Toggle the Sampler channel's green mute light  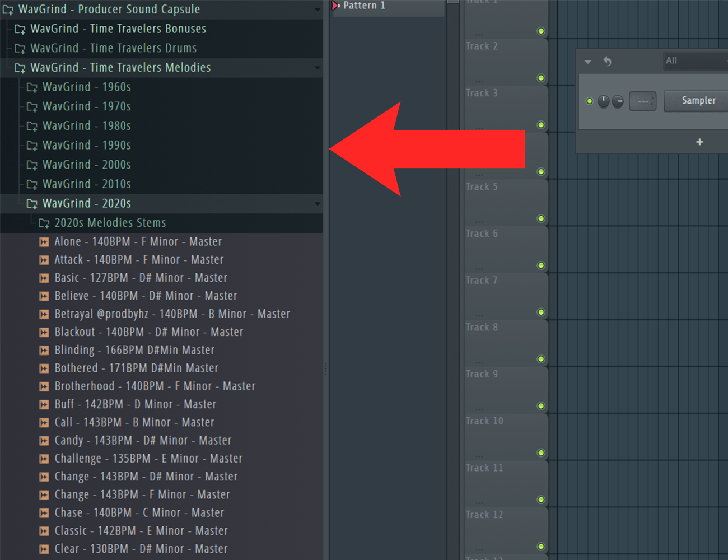(x=589, y=101)
